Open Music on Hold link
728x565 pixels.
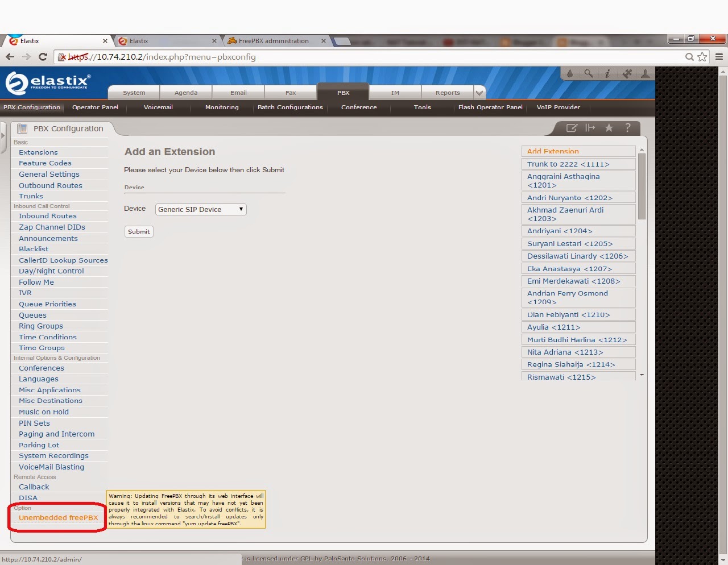[44, 412]
